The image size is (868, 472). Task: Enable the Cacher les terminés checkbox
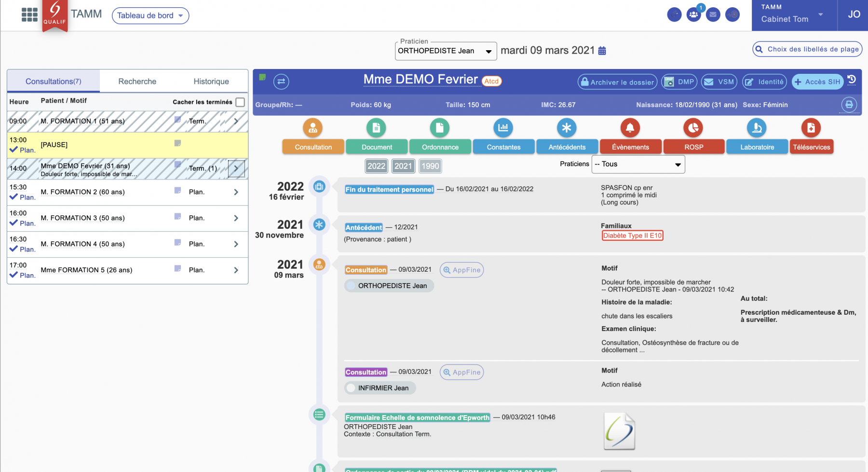point(240,102)
